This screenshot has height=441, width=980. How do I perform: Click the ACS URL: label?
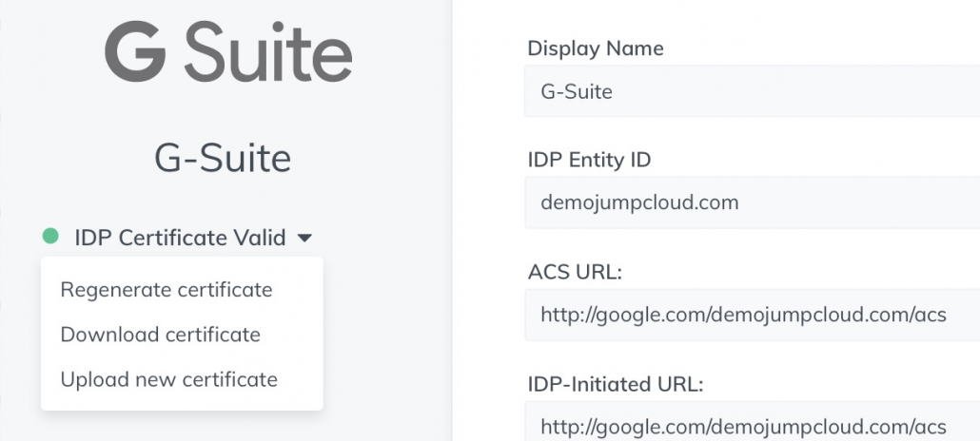pos(575,271)
